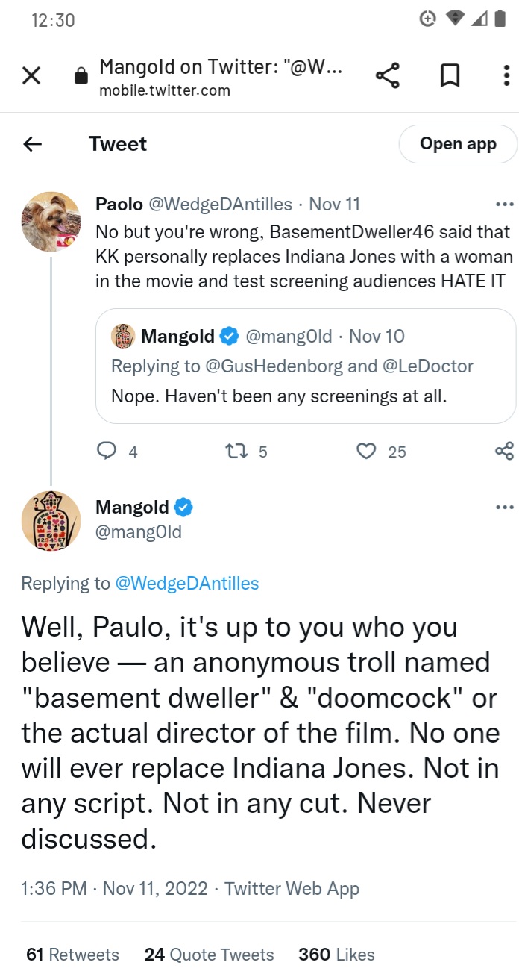View the 61 Retweets list
This screenshot has width=519, height=980.
click(72, 955)
